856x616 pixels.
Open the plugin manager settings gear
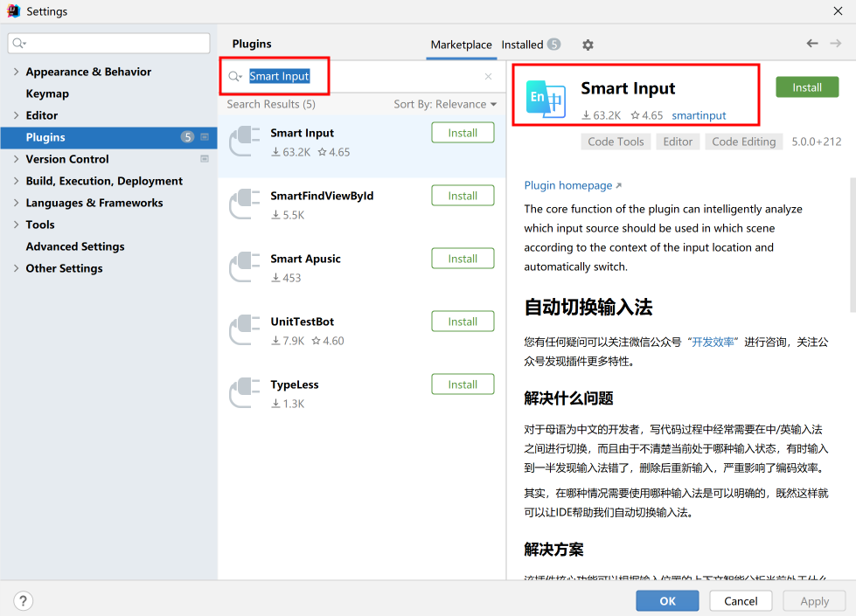tap(587, 45)
